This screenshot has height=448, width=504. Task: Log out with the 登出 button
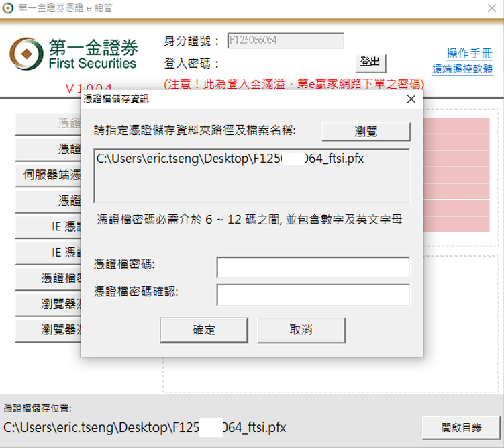[x=370, y=62]
